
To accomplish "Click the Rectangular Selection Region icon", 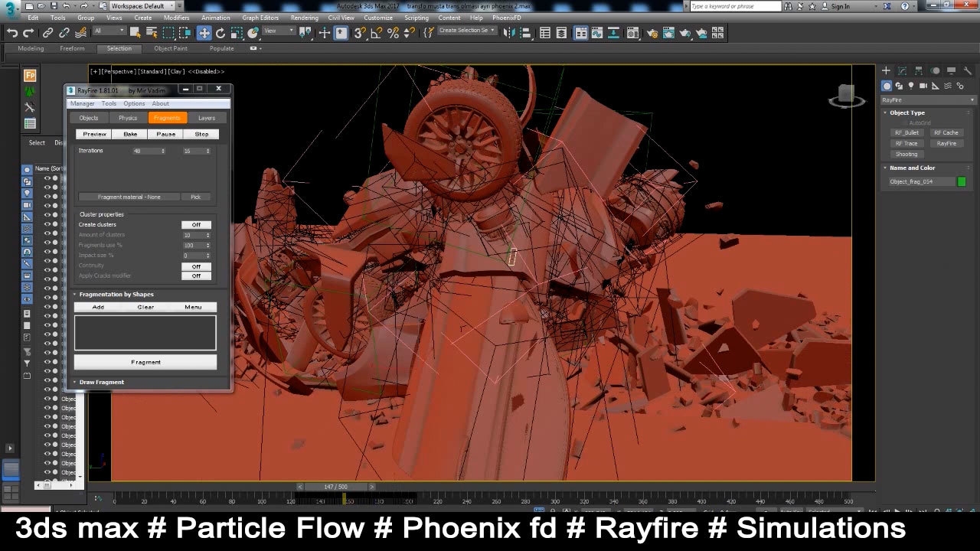I will [168, 33].
